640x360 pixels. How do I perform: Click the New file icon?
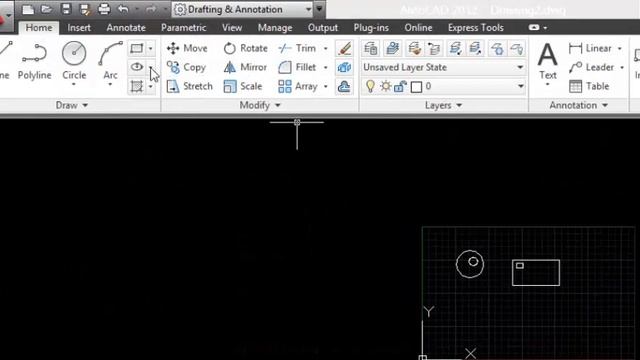(28, 9)
